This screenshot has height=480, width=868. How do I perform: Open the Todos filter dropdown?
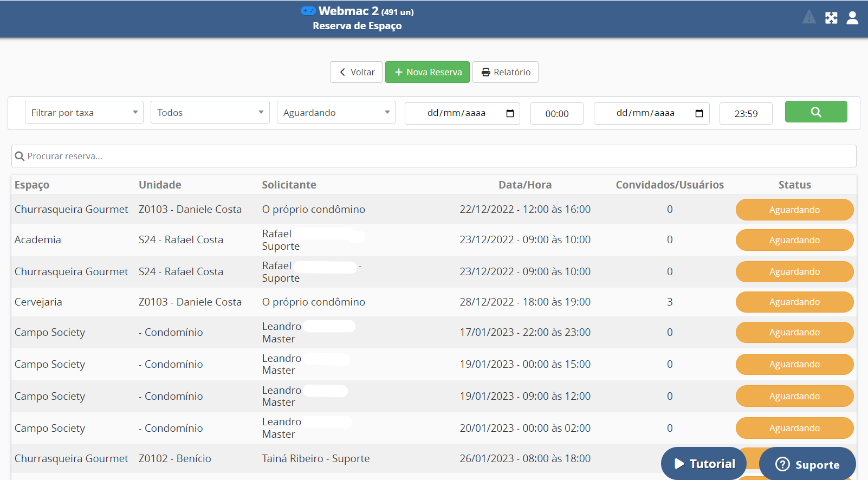tap(210, 113)
